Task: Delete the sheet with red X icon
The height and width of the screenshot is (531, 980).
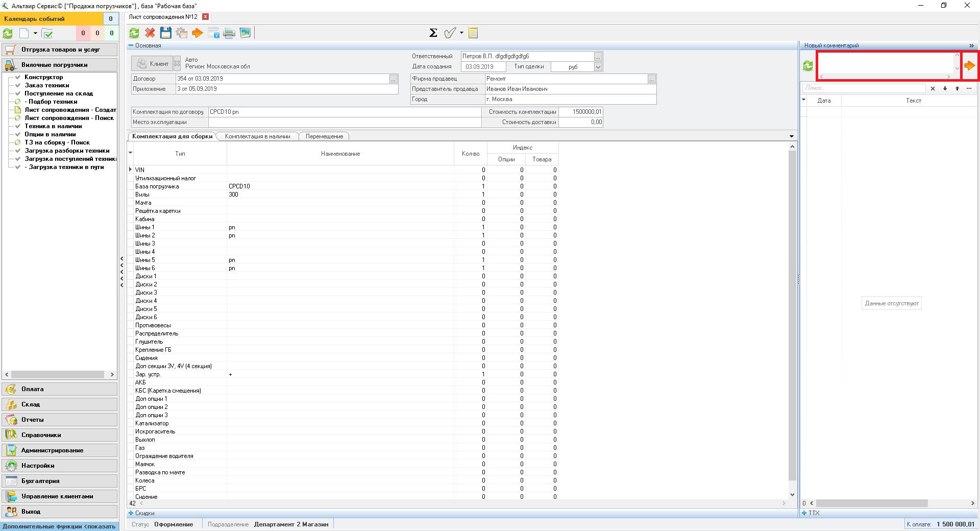Action: coord(150,33)
